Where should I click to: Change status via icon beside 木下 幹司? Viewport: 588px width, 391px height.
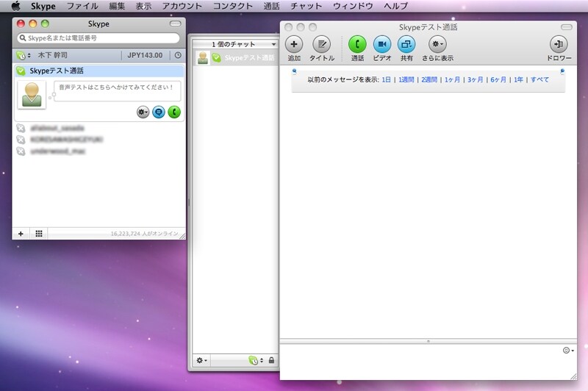[24, 55]
